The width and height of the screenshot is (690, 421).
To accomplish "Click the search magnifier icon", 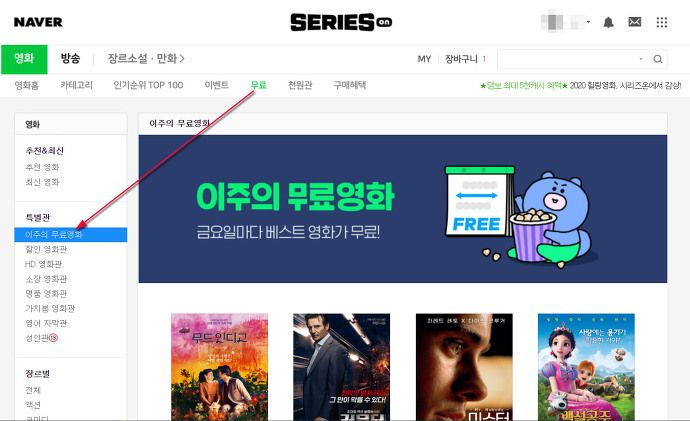I will pyautogui.click(x=657, y=59).
